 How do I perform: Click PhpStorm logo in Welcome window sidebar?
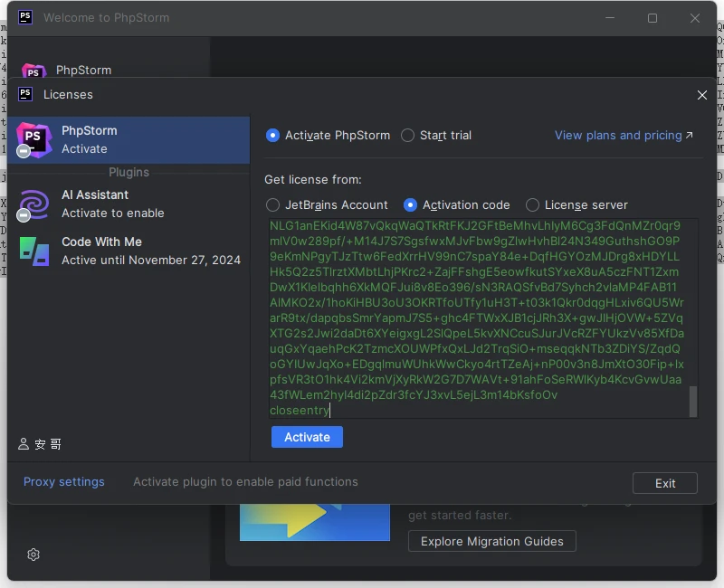33,71
